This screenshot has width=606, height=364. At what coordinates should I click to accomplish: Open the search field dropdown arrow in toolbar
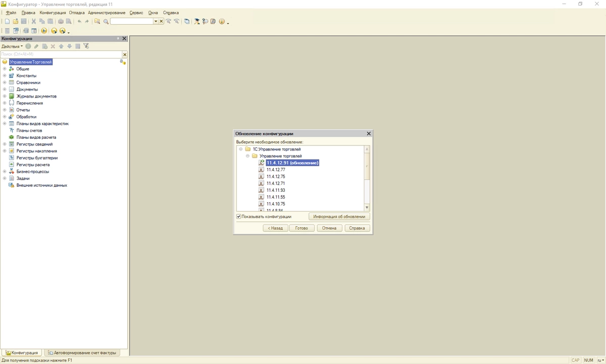pyautogui.click(x=156, y=21)
